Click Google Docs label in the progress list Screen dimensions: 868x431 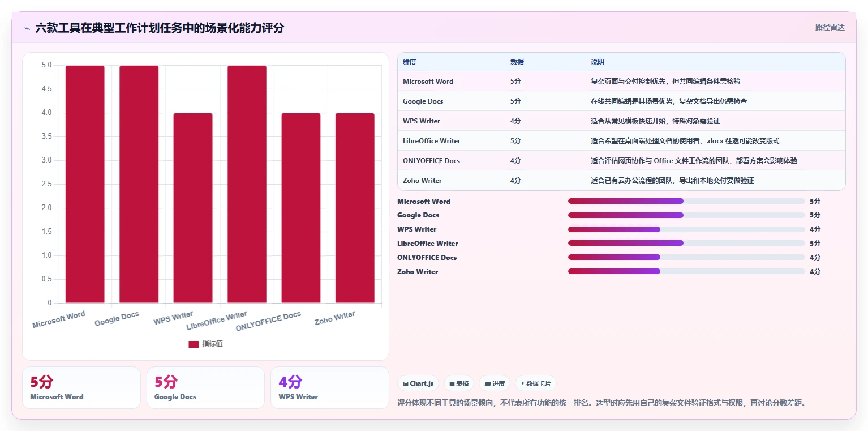(x=418, y=215)
